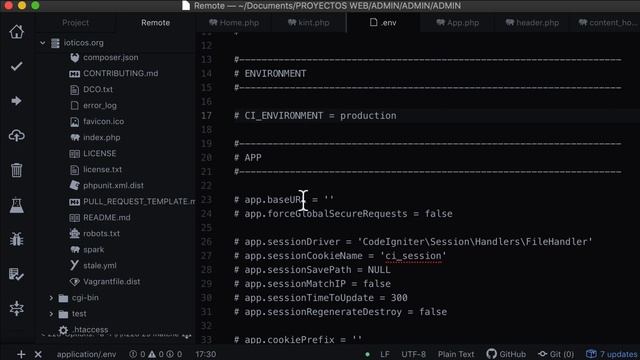This screenshot has height=360, width=640.
Task: Click the # APP heading on line 20
Action: pyautogui.click(x=248, y=158)
